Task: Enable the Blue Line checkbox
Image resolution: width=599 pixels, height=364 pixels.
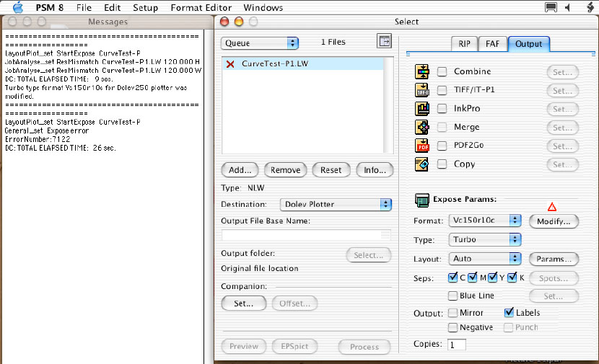Action: [x=452, y=296]
